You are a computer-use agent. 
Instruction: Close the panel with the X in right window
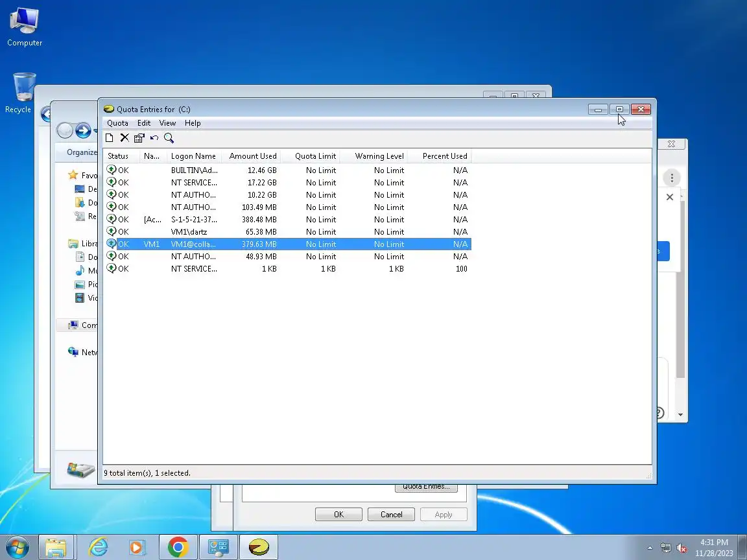point(669,196)
